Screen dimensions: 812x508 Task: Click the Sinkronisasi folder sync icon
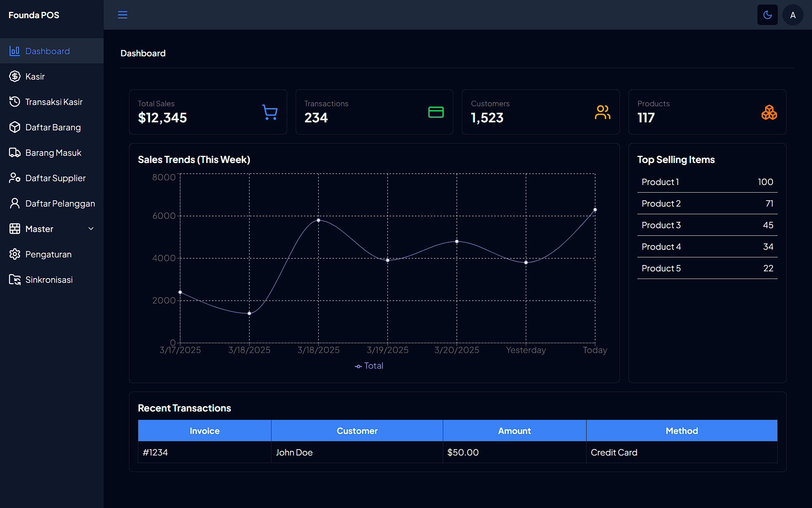pyautogui.click(x=15, y=279)
